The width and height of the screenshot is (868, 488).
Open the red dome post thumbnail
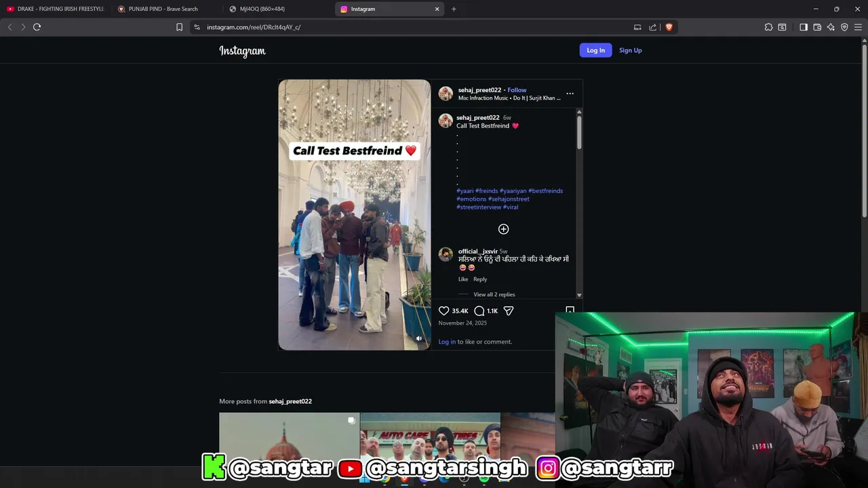point(289,439)
